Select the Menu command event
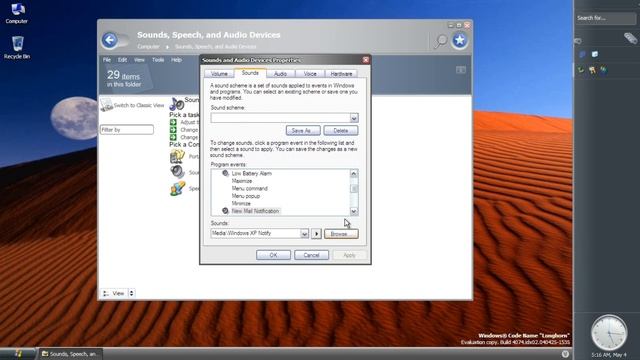This screenshot has width=640, height=360. (249, 189)
